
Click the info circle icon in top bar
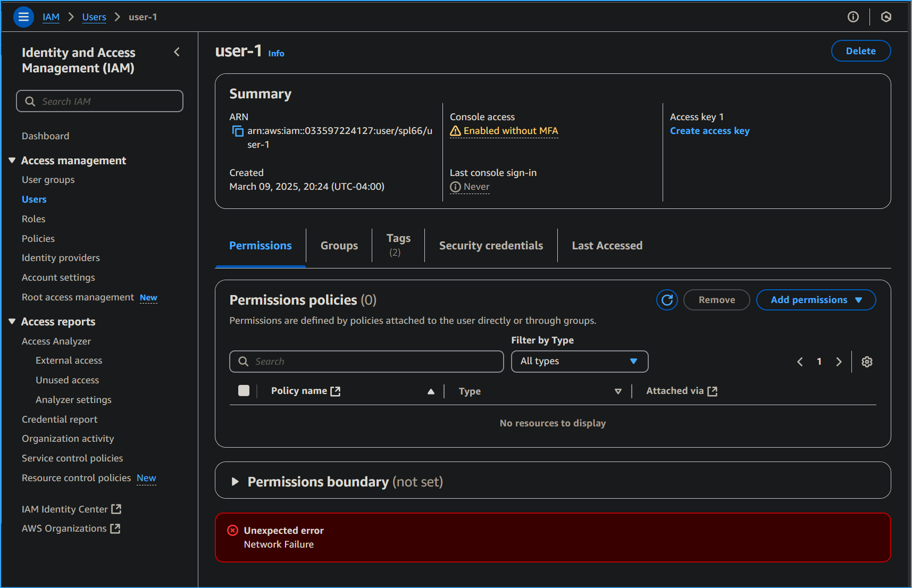pyautogui.click(x=853, y=17)
